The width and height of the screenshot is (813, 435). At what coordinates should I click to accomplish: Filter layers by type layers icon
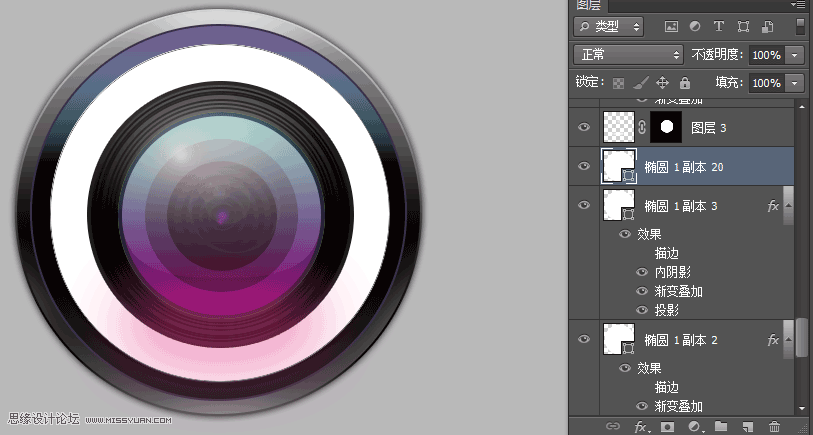coord(719,26)
